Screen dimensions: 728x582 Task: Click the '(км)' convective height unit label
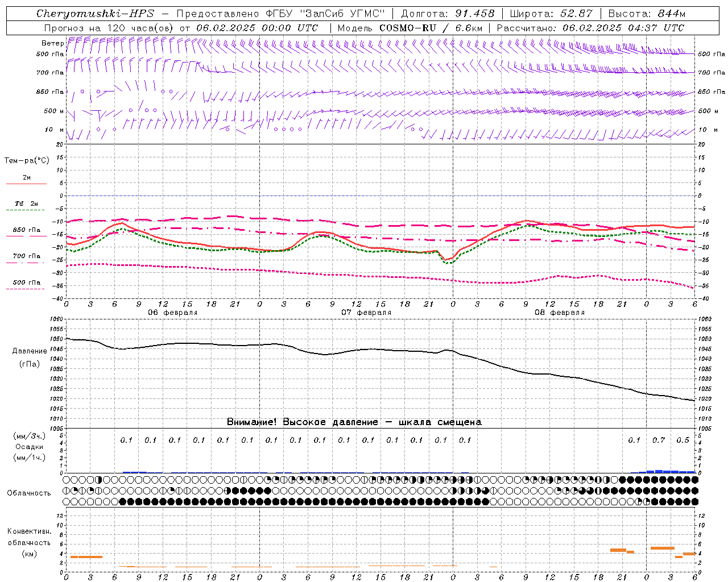pyautogui.click(x=29, y=554)
